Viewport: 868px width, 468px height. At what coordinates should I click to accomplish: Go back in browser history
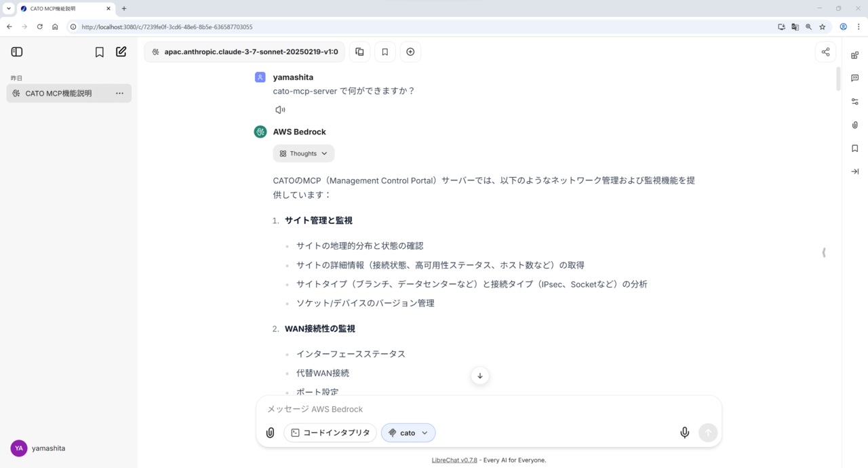click(9, 27)
